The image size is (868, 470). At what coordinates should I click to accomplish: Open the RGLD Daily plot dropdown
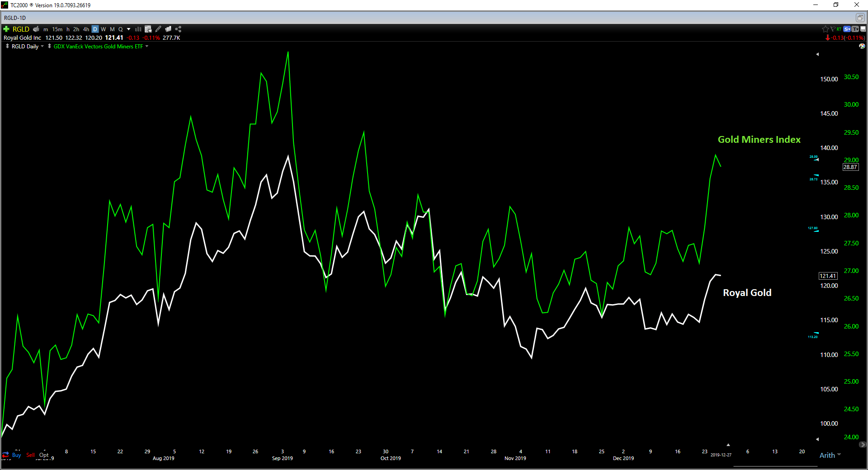point(42,46)
